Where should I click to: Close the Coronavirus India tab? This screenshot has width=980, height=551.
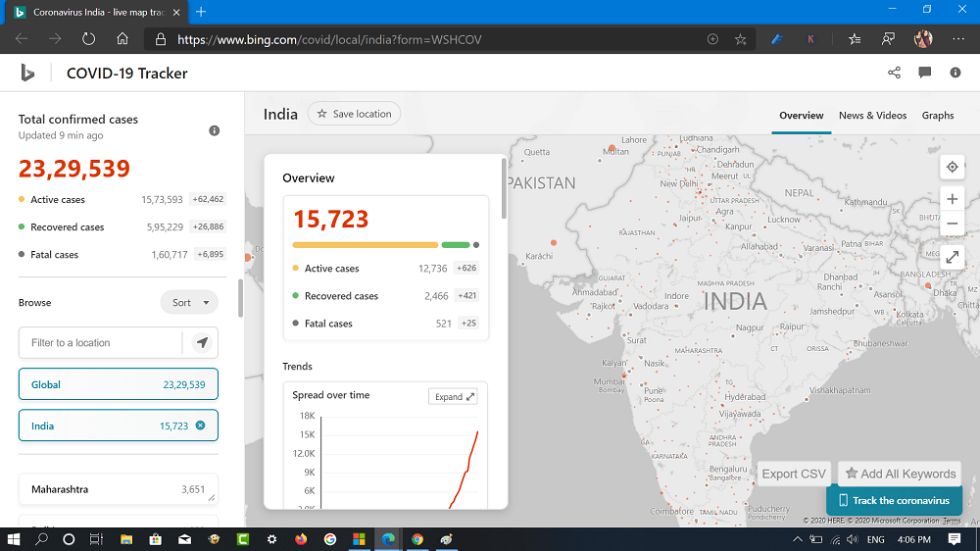coord(176,13)
